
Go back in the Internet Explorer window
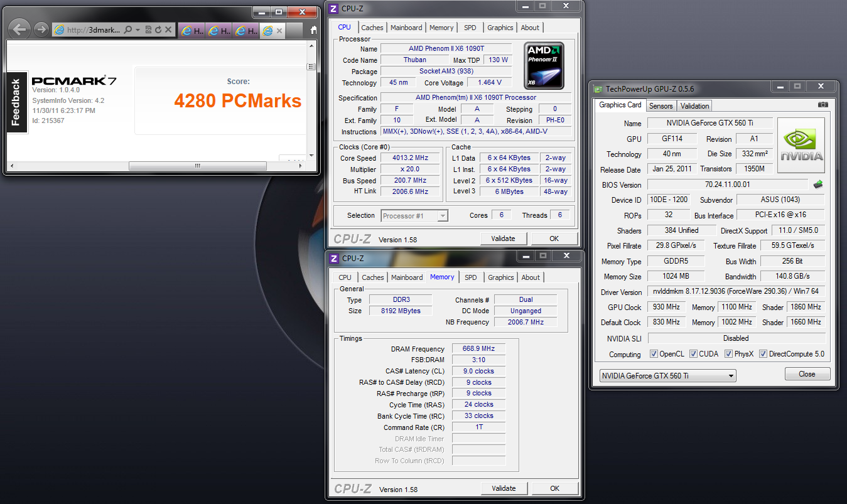[19, 29]
